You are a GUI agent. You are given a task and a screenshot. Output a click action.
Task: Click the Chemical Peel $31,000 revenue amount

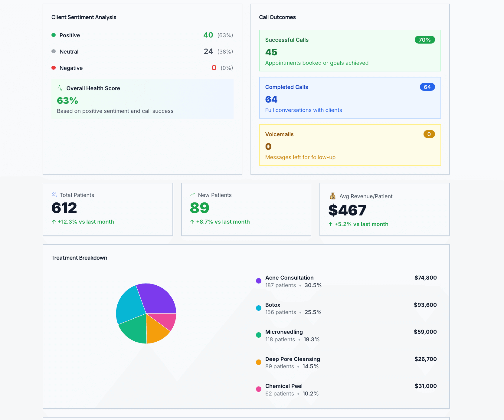(x=425, y=386)
